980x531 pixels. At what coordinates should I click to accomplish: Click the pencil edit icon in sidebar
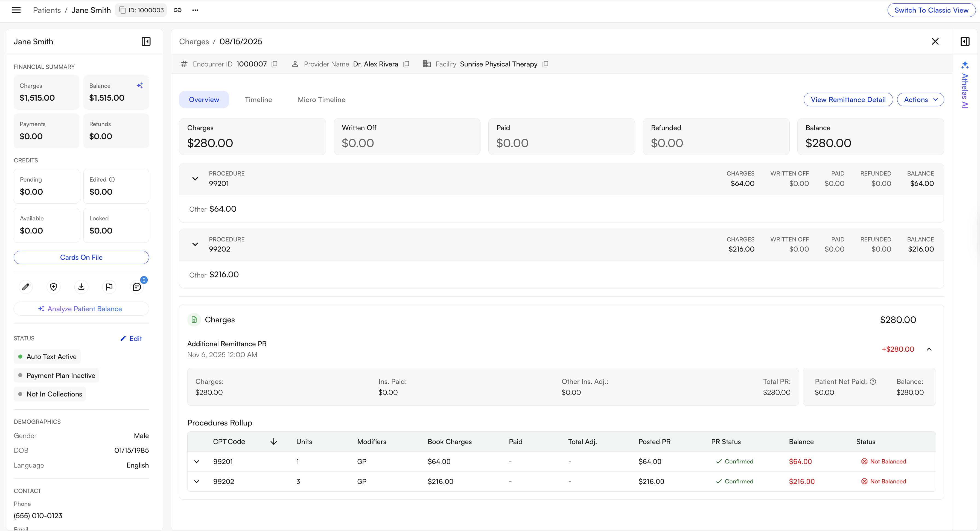coord(25,287)
